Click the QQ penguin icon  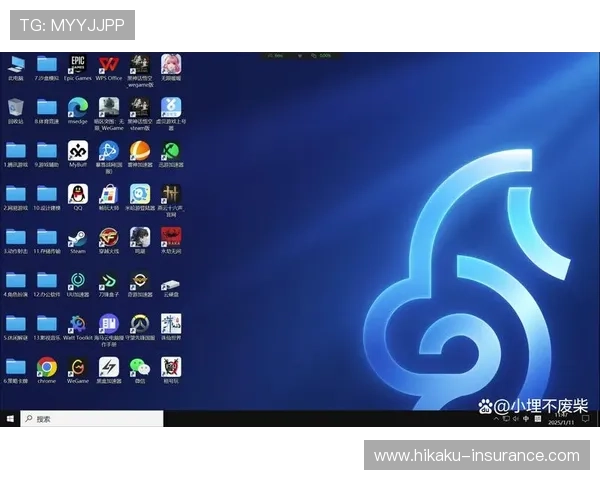[77, 194]
